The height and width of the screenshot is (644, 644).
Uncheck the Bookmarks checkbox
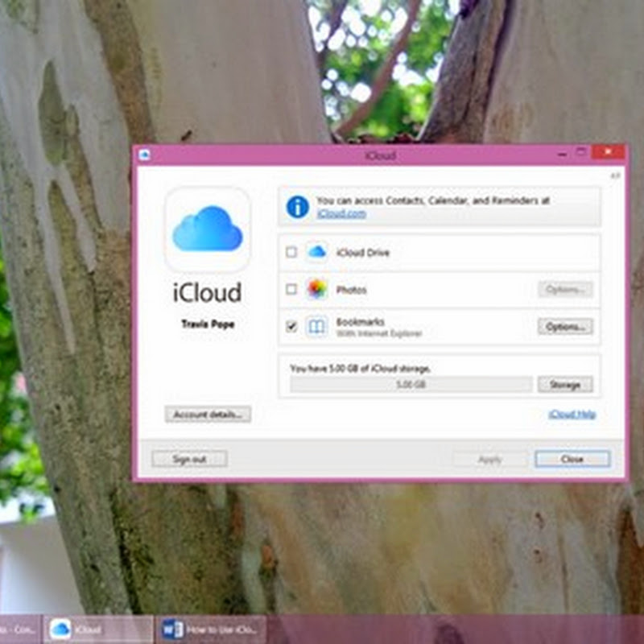click(291, 327)
